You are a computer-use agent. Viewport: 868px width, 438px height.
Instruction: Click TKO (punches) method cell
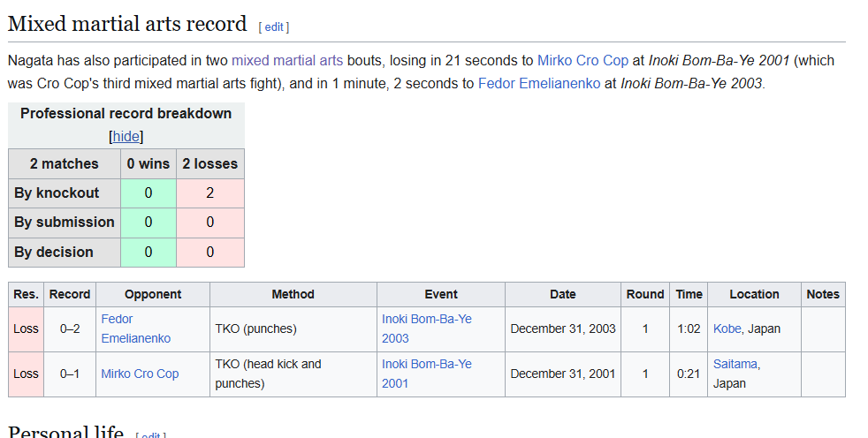[293, 329]
